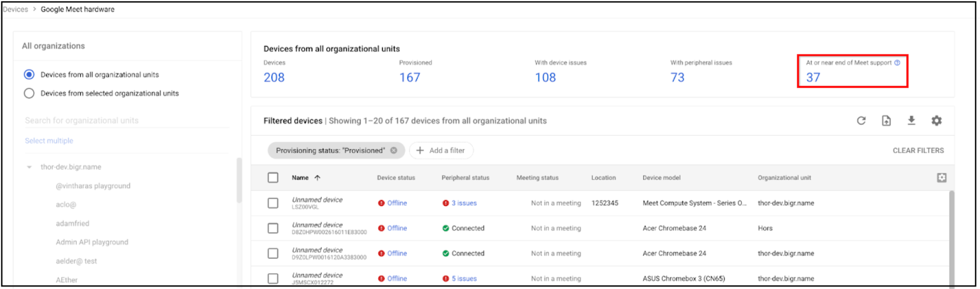Check the box for device J5MSCX012272

(x=273, y=279)
